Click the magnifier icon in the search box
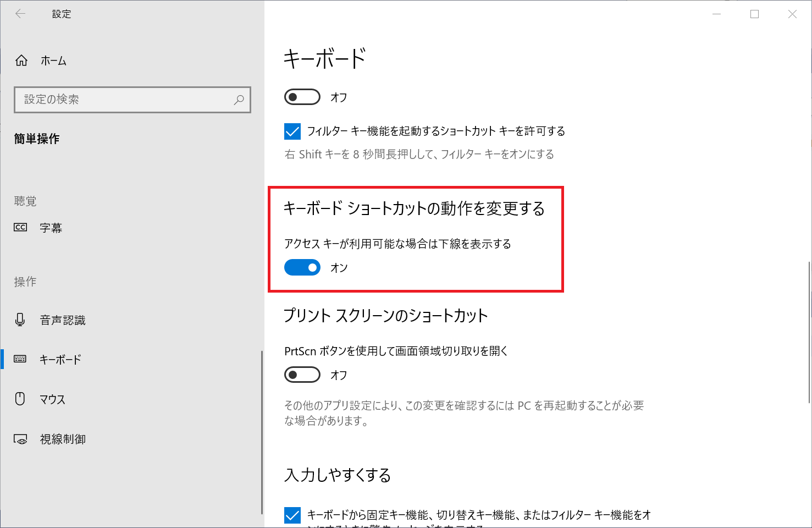The height and width of the screenshot is (528, 812). [239, 100]
